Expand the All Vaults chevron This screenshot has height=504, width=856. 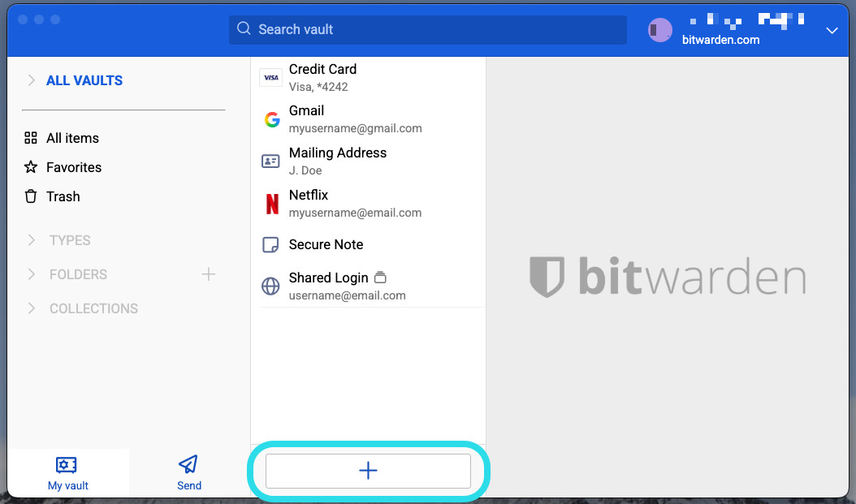tap(32, 80)
